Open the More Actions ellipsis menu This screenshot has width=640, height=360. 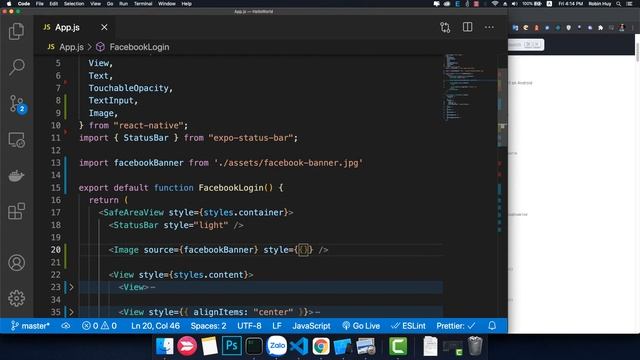click(x=489, y=27)
